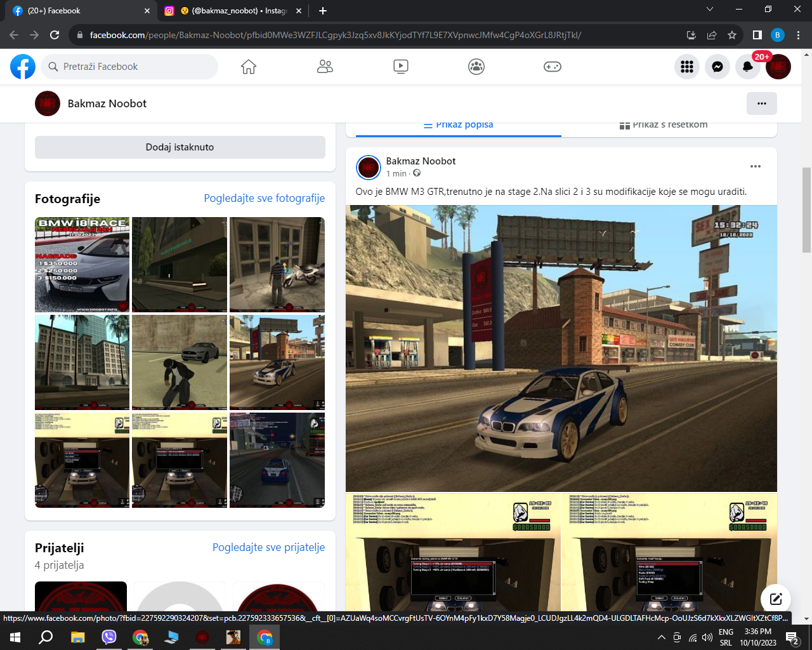
Task: Open thumbnail of man beside motorcycle
Action: pyautogui.click(x=277, y=265)
